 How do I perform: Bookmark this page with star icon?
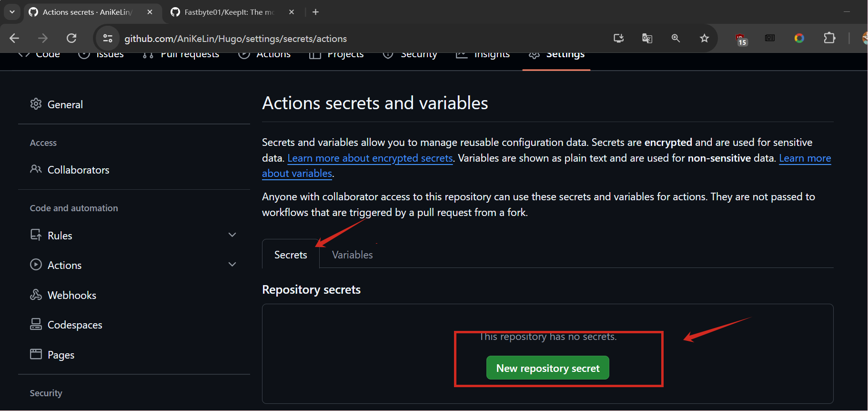click(x=704, y=38)
